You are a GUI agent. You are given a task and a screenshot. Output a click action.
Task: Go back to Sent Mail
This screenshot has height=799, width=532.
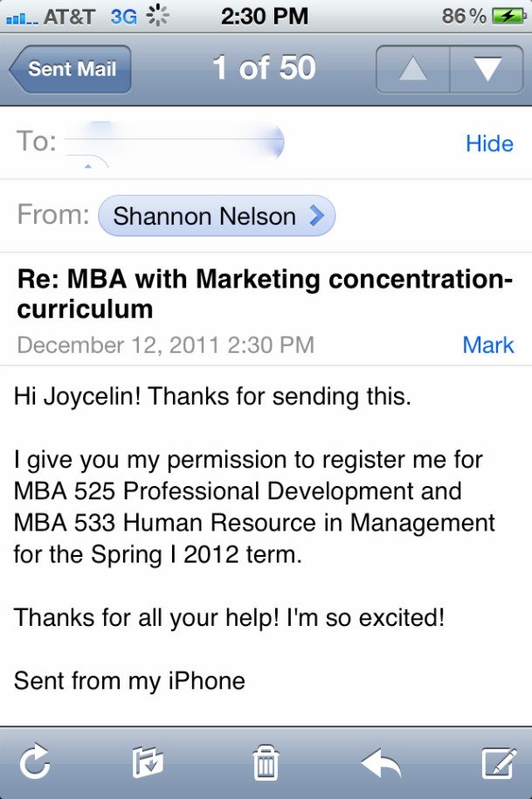click(x=70, y=69)
